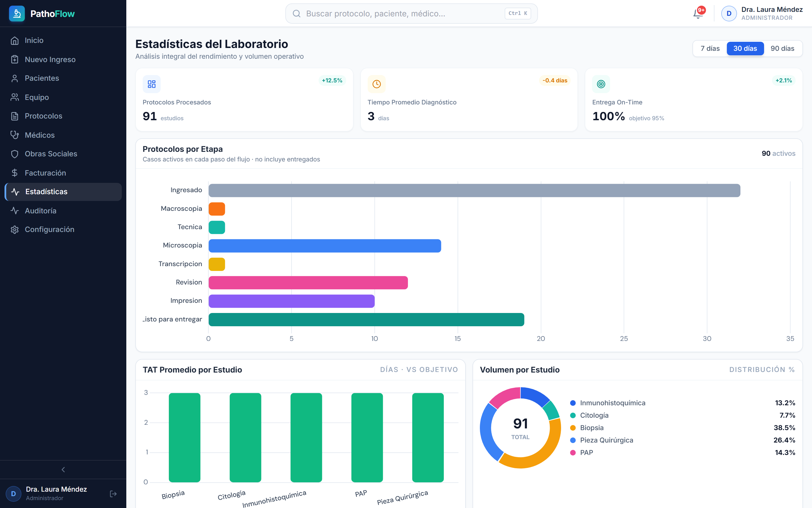Click the Pacientes person icon
The height and width of the screenshot is (508, 812).
(14, 78)
